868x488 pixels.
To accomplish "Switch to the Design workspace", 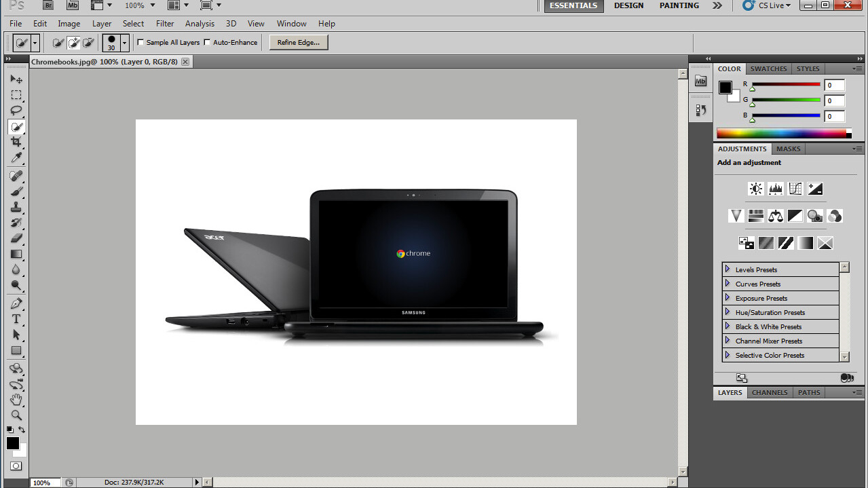I will click(628, 5).
